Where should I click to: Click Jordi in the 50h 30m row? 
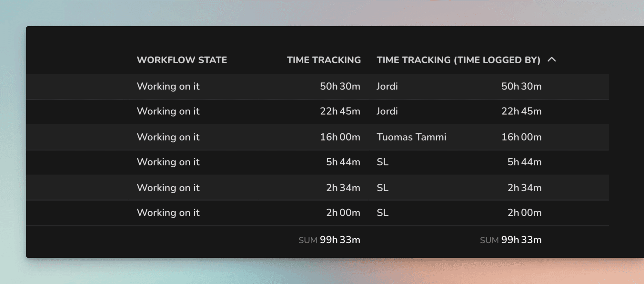click(387, 86)
